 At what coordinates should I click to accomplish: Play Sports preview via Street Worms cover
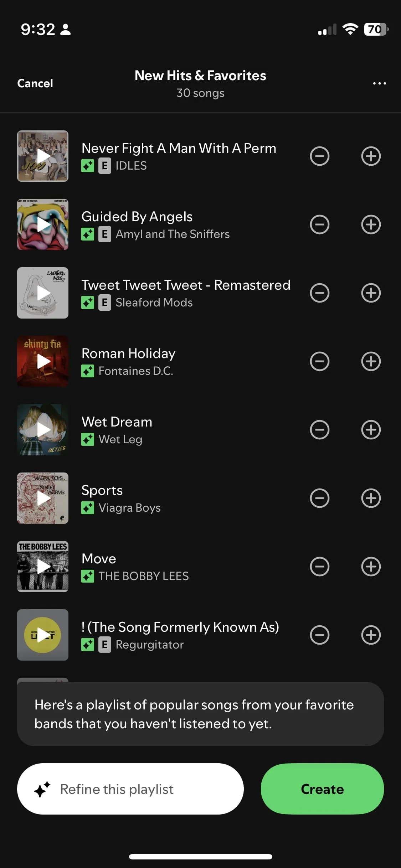pyautogui.click(x=43, y=498)
